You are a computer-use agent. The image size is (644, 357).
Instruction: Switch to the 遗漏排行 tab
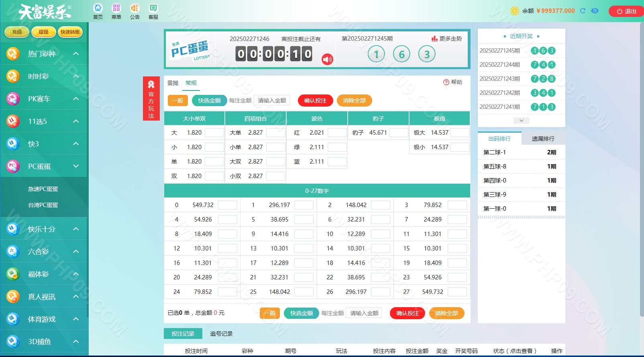[543, 139]
